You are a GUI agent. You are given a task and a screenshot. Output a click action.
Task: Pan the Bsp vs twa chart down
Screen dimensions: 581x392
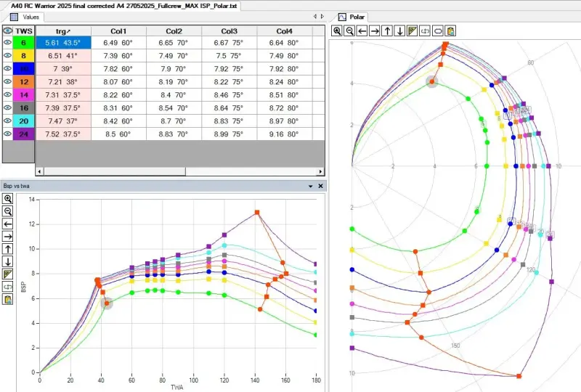(8, 261)
